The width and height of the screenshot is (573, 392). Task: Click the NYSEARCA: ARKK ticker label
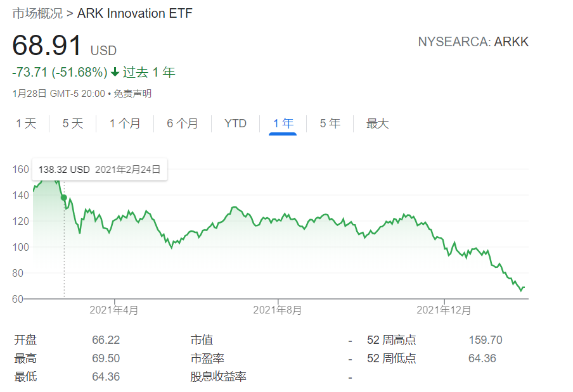click(x=472, y=42)
